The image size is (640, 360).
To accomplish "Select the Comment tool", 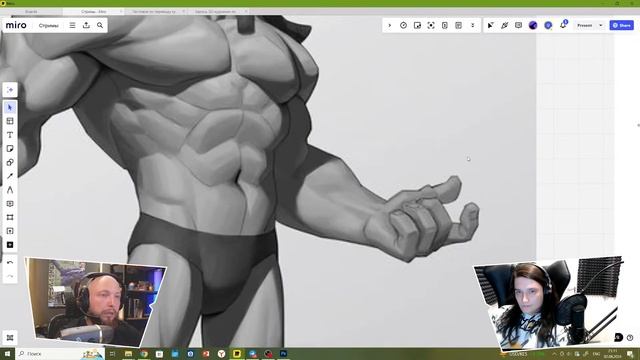I will tap(10, 204).
